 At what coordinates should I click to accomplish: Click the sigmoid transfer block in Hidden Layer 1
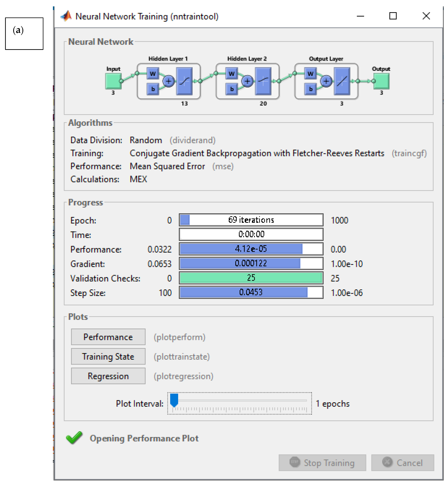(184, 81)
